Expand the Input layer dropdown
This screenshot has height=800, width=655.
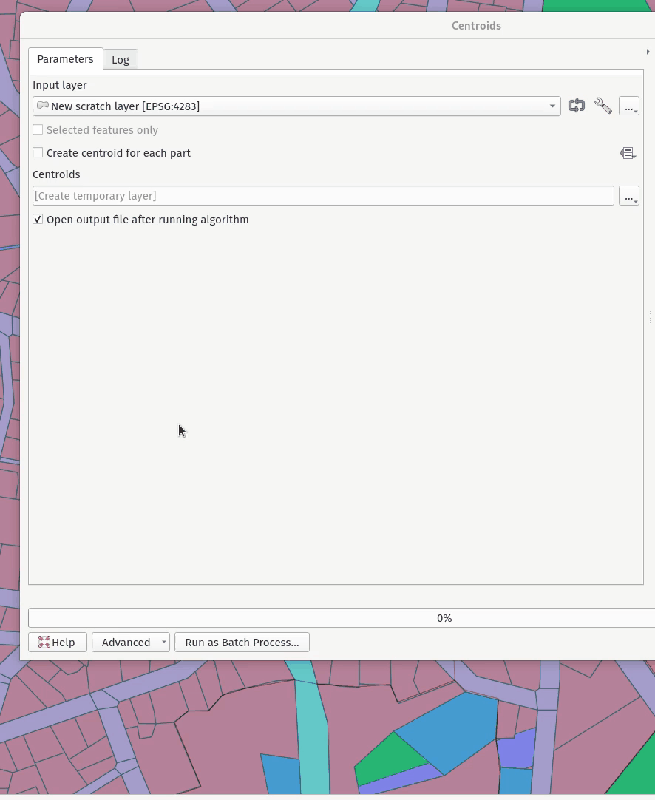click(553, 106)
